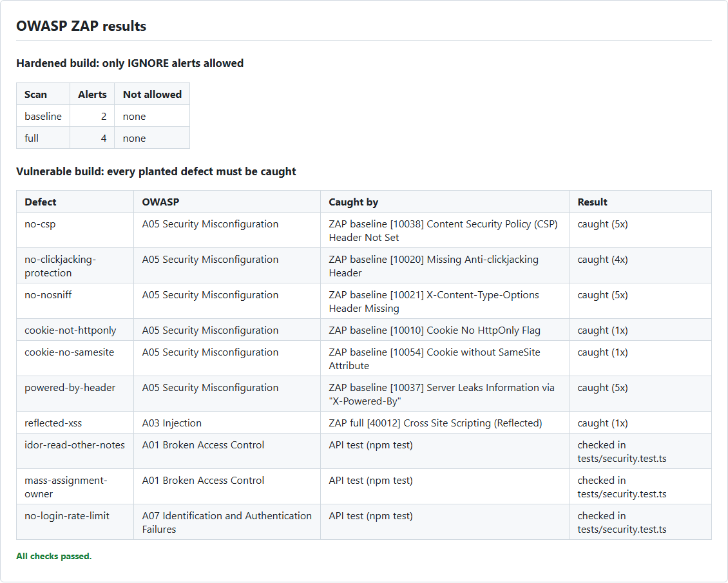This screenshot has height=583, width=728.
Task: Select the 'idor-read-other-notes' defect cell
Action: pos(75,451)
